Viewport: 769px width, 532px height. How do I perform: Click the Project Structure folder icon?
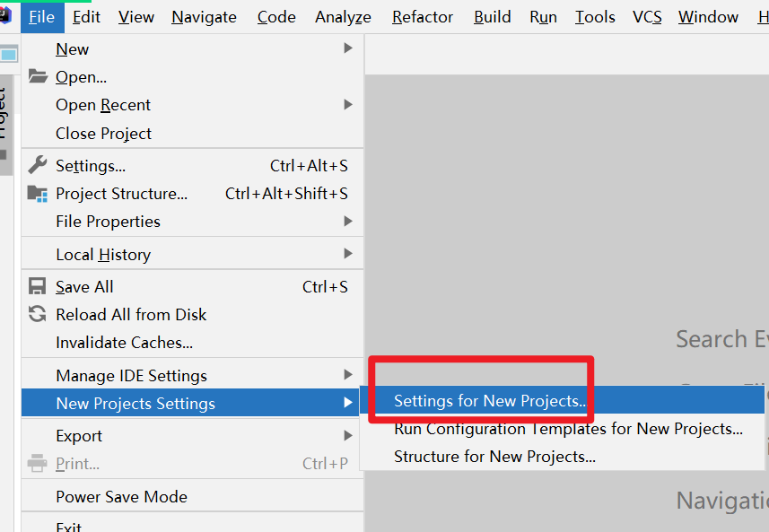pyautogui.click(x=38, y=194)
